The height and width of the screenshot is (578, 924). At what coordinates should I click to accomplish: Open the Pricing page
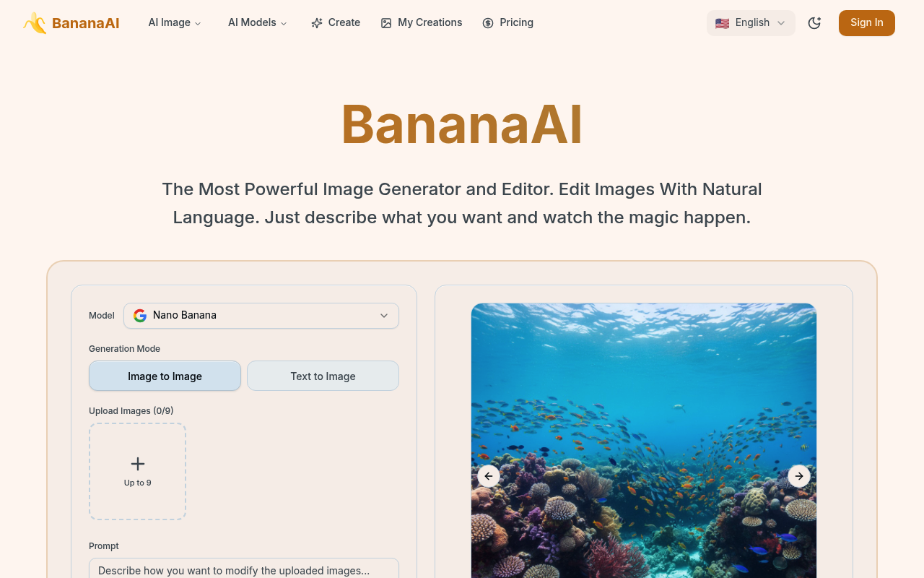click(508, 23)
